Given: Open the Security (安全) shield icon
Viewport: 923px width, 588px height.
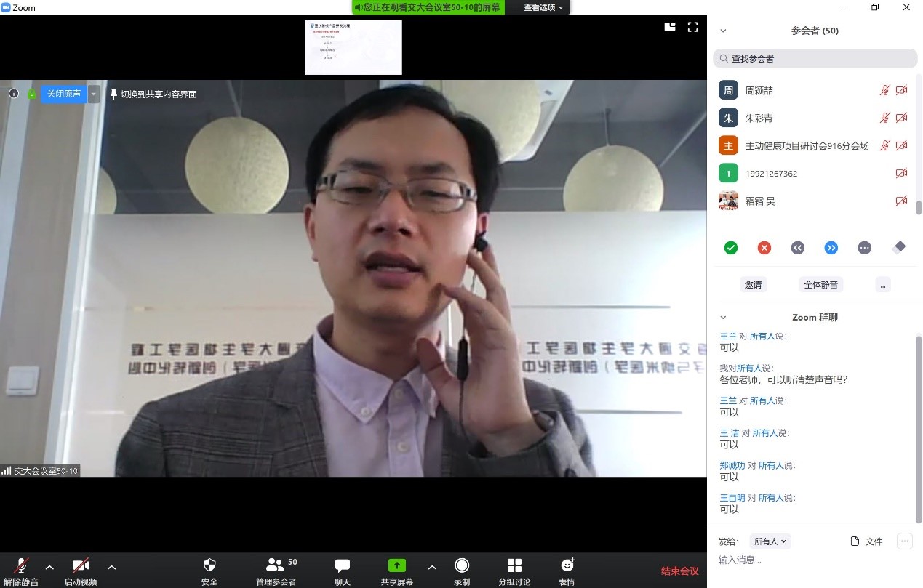Looking at the screenshot, I should [x=209, y=565].
